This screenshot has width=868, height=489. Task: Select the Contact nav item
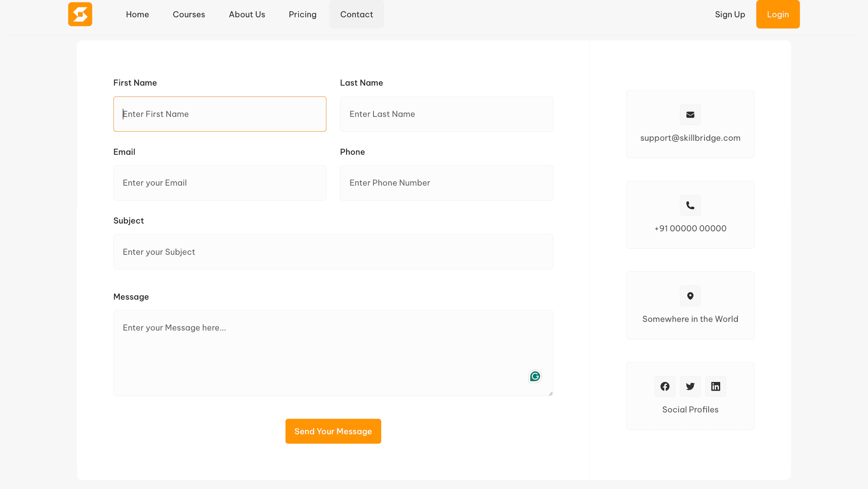[x=357, y=14]
